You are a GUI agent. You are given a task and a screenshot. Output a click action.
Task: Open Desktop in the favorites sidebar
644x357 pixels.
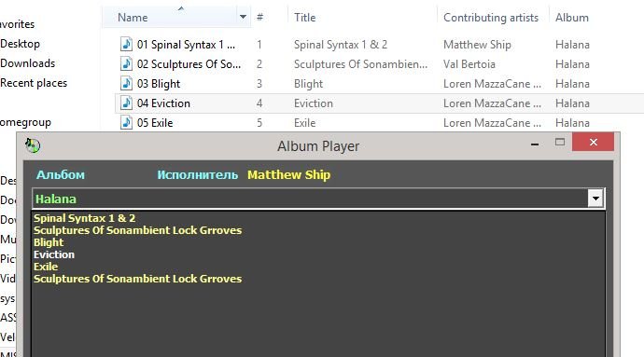[21, 44]
